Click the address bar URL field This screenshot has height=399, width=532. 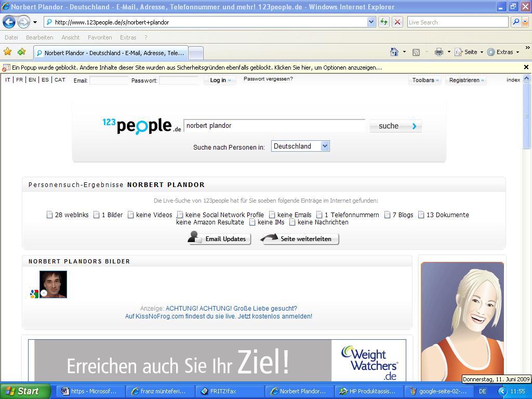pos(206,22)
